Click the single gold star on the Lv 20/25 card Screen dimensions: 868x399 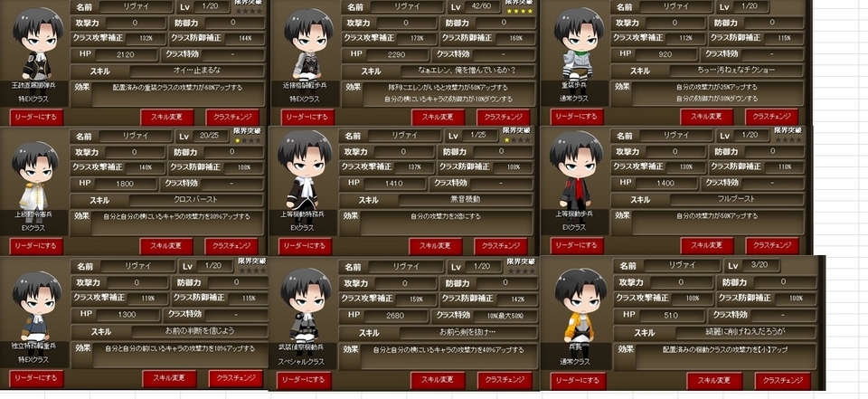pyautogui.click(x=238, y=141)
